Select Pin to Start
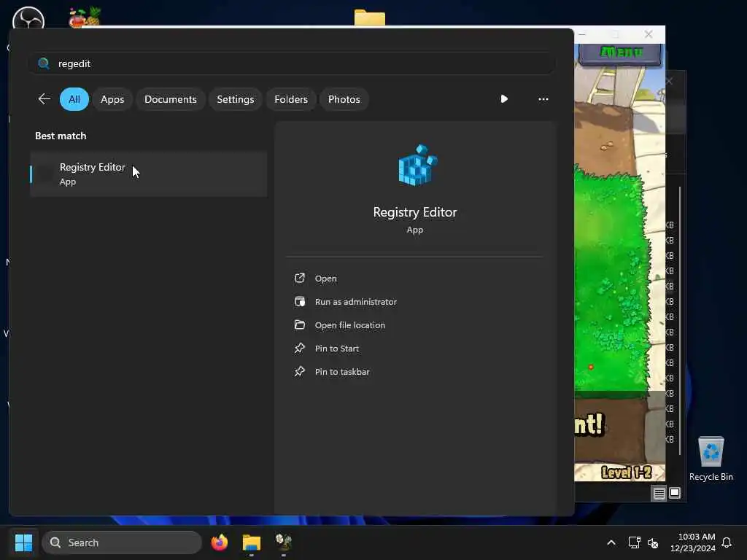The image size is (747, 560). click(x=337, y=349)
